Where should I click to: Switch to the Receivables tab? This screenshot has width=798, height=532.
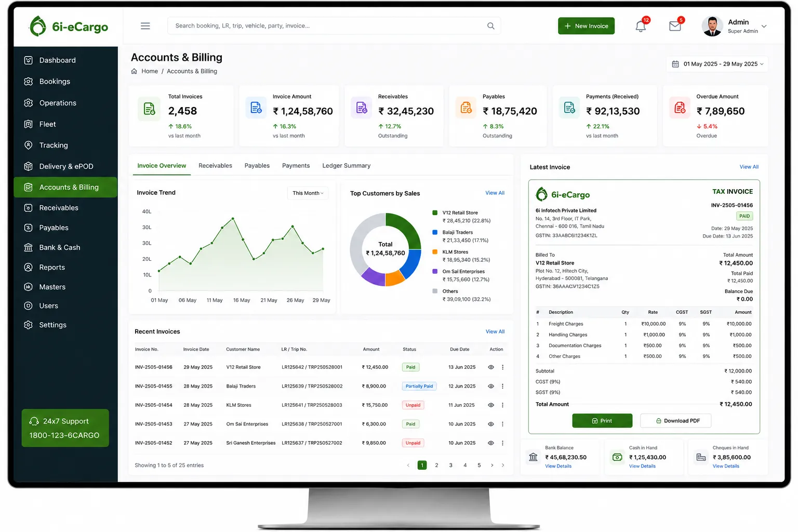pyautogui.click(x=215, y=166)
